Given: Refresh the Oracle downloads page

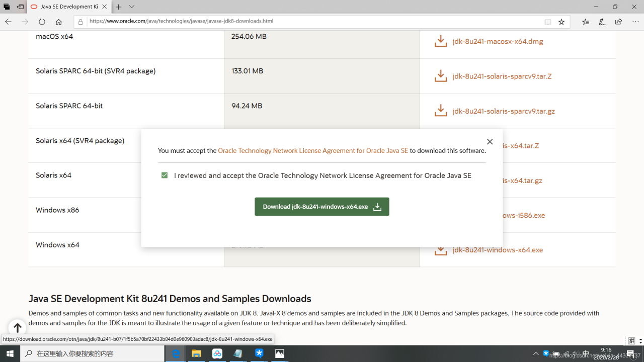Looking at the screenshot, I should coord(42,22).
